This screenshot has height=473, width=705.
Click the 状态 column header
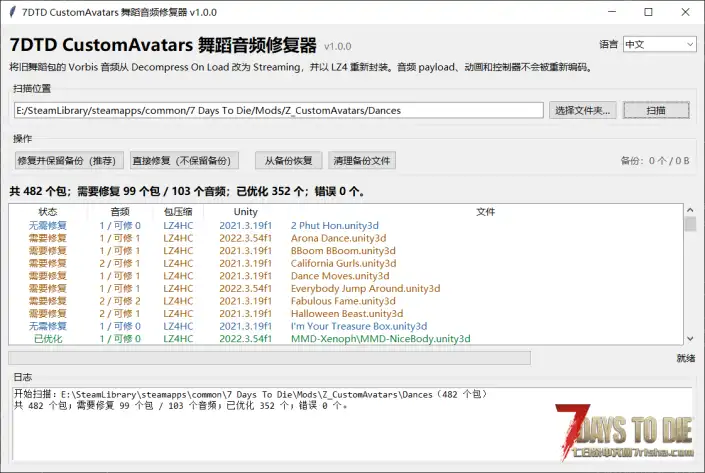coord(48,212)
